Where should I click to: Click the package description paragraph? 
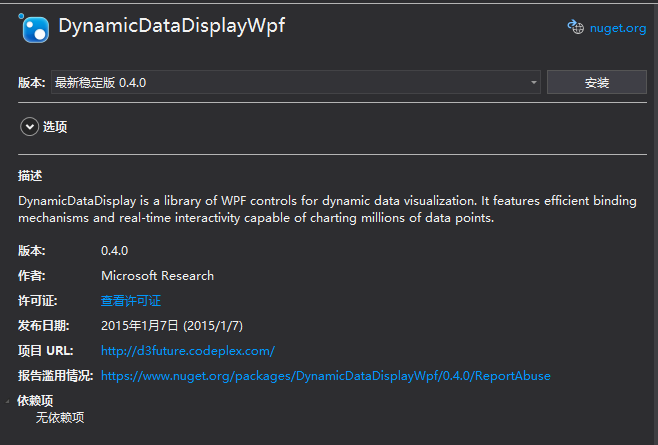tap(327, 209)
